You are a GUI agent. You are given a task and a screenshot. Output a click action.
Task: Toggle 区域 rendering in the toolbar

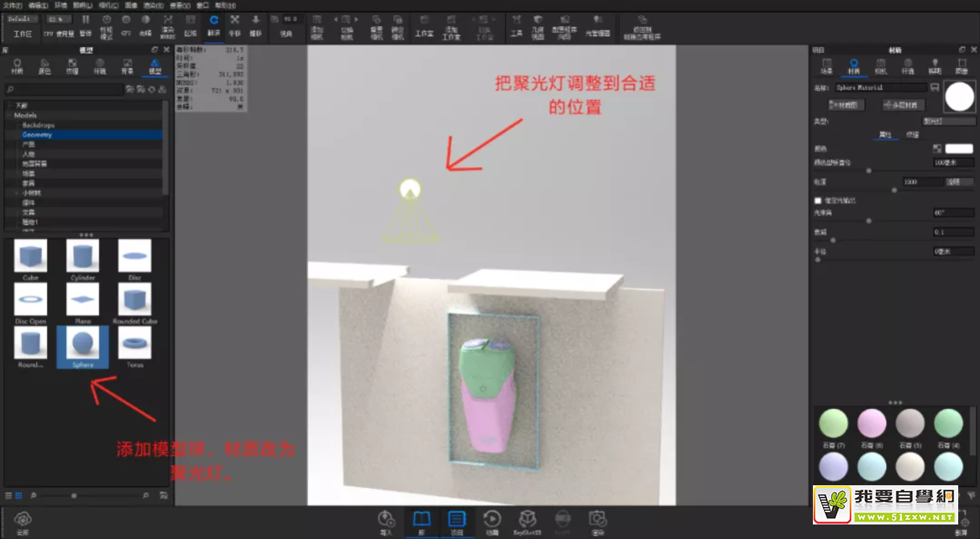(190, 22)
